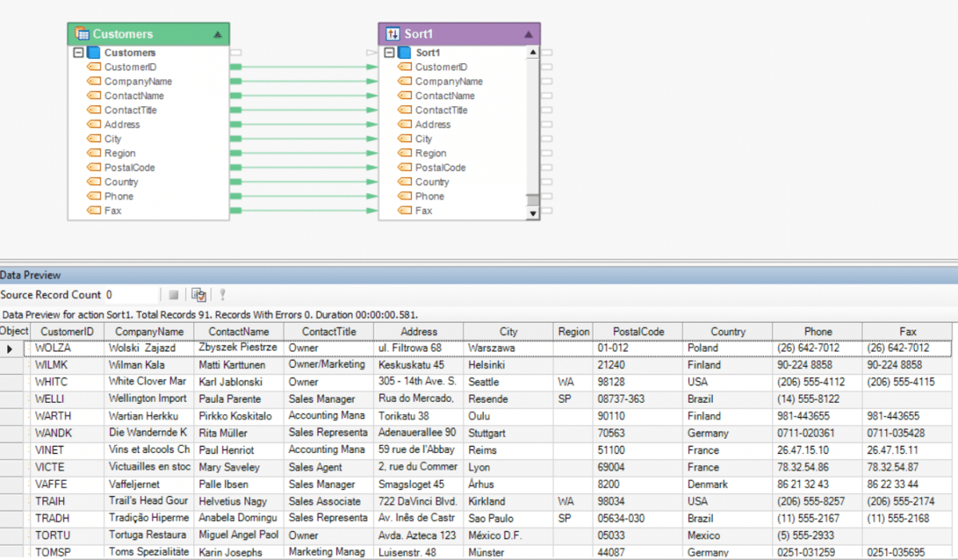This screenshot has width=958, height=560.
Task: Collapse the Sort1 tree root node
Action: (x=389, y=53)
